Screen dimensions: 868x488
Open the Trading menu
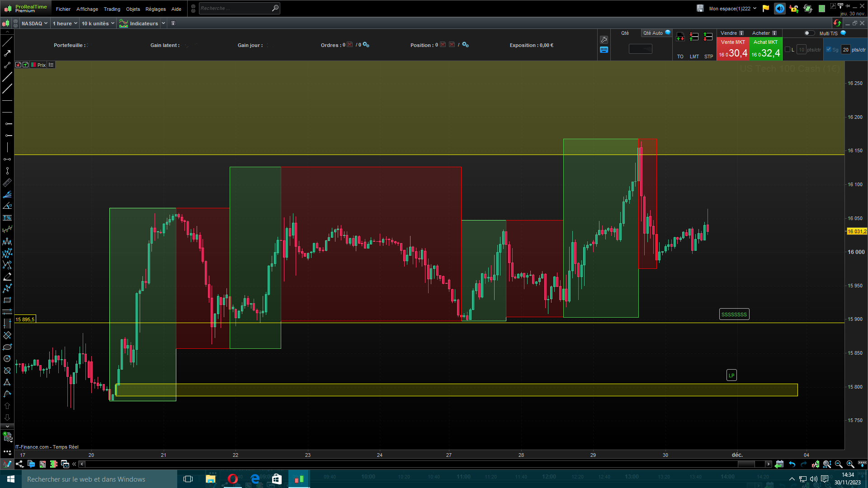(x=112, y=9)
